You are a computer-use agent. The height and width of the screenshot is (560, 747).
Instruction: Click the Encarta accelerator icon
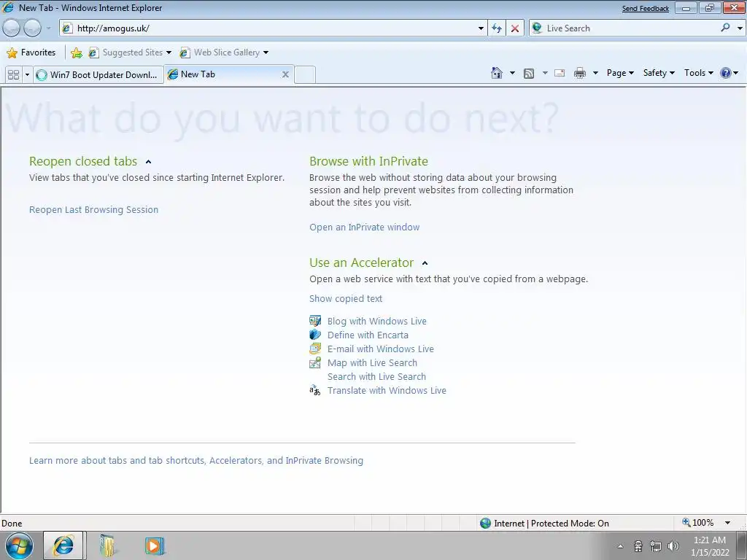click(x=315, y=334)
